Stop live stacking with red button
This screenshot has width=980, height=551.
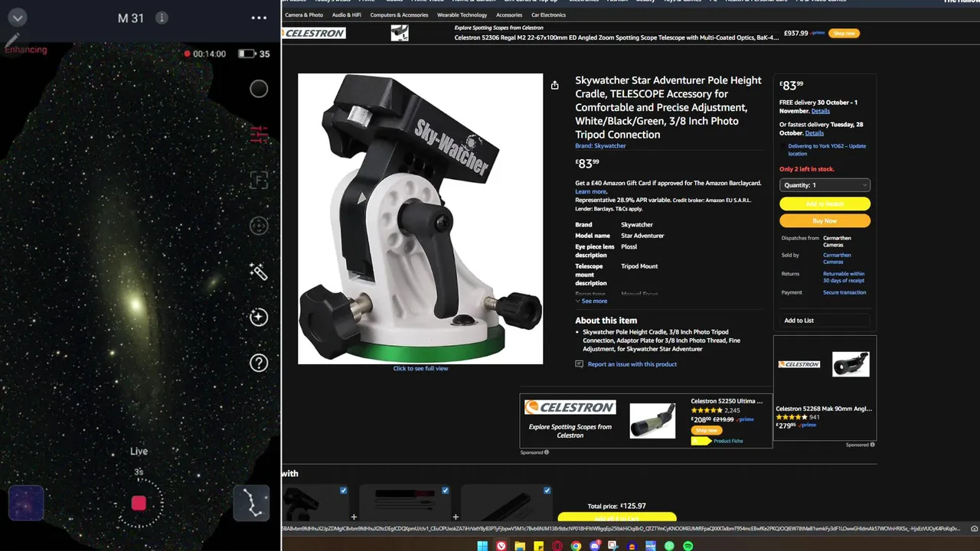point(139,503)
